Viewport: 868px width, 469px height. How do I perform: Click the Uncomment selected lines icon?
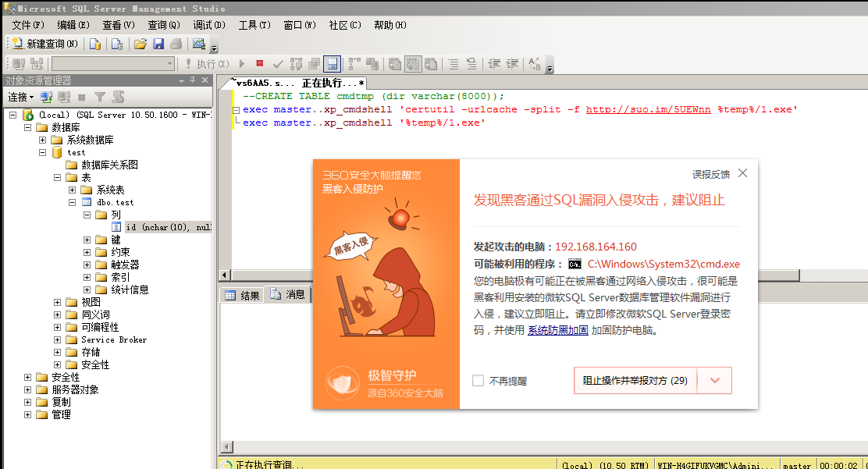[471, 64]
